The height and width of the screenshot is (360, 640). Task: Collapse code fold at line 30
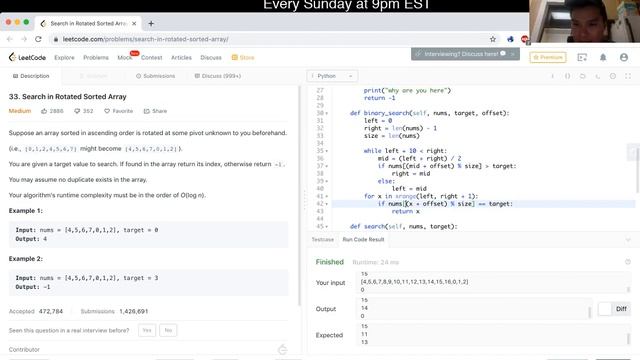[327, 113]
